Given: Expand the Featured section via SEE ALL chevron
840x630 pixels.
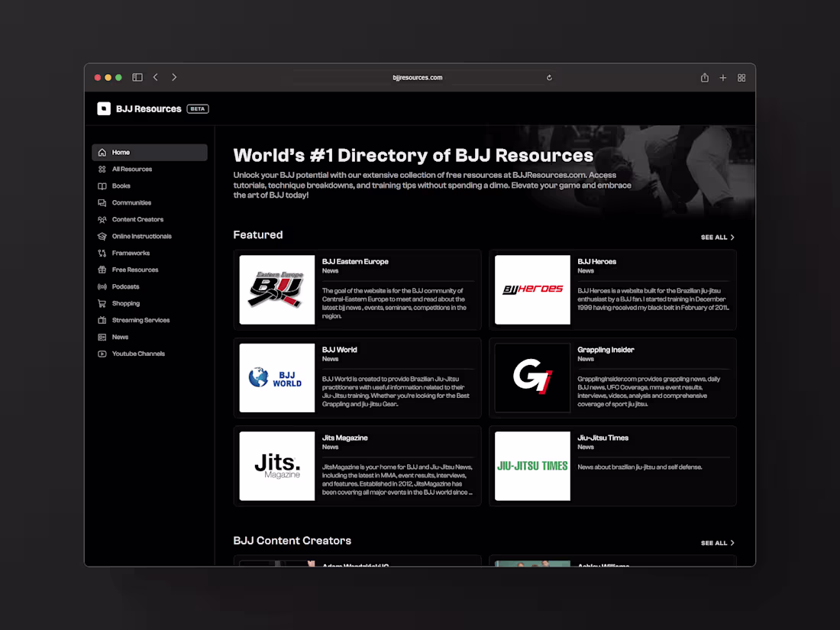Looking at the screenshot, I should point(716,237).
